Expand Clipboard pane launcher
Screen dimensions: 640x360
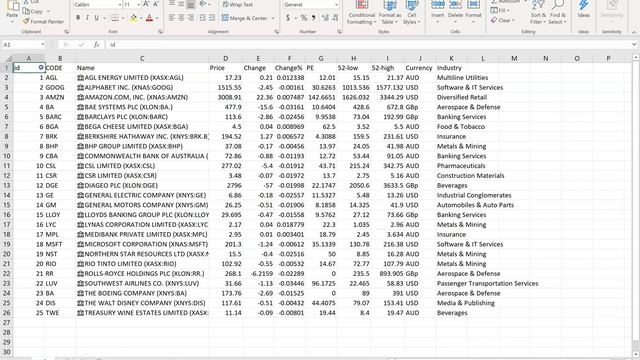click(66, 31)
